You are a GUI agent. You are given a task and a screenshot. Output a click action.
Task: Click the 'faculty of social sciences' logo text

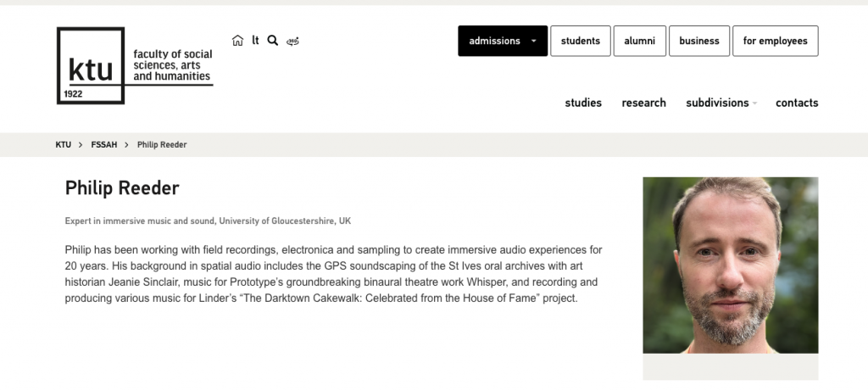173,65
